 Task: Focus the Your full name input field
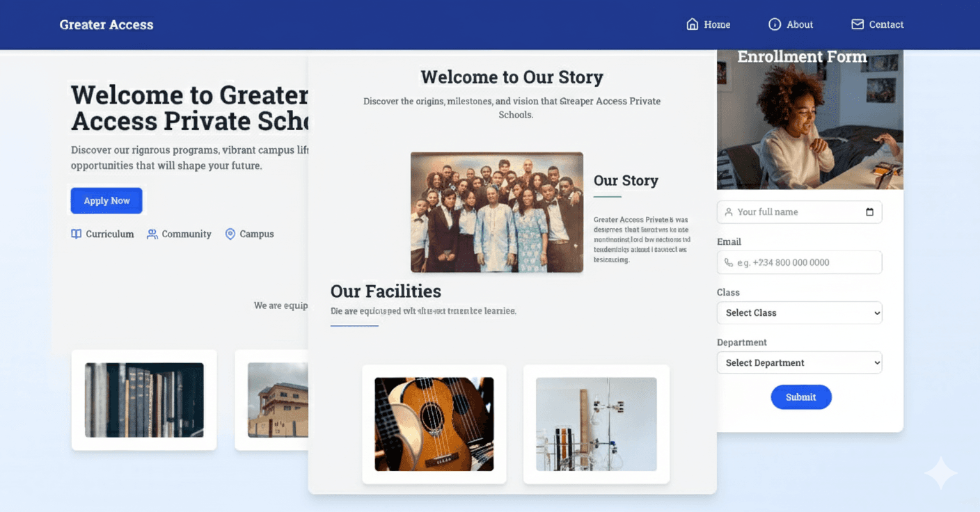coord(800,212)
